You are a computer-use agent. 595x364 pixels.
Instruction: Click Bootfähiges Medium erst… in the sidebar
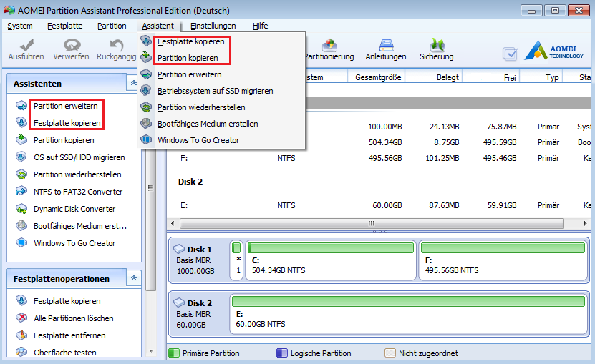click(80, 226)
